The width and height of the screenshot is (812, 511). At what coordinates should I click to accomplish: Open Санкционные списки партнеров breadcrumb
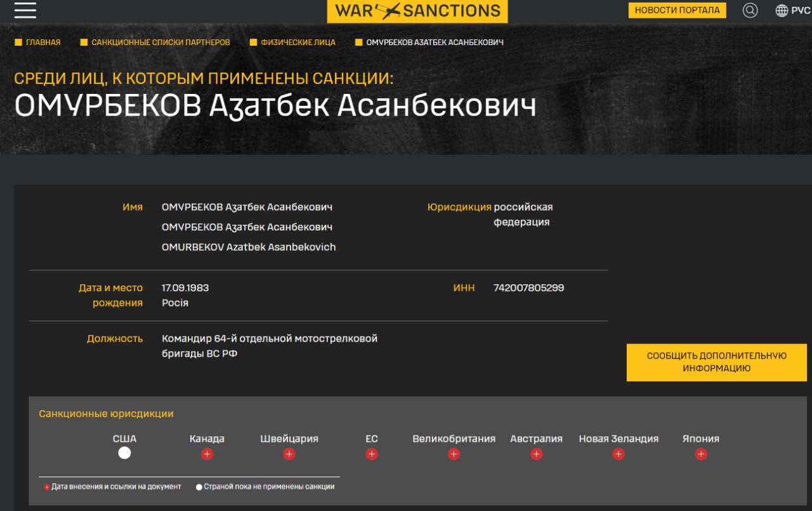[x=160, y=43]
